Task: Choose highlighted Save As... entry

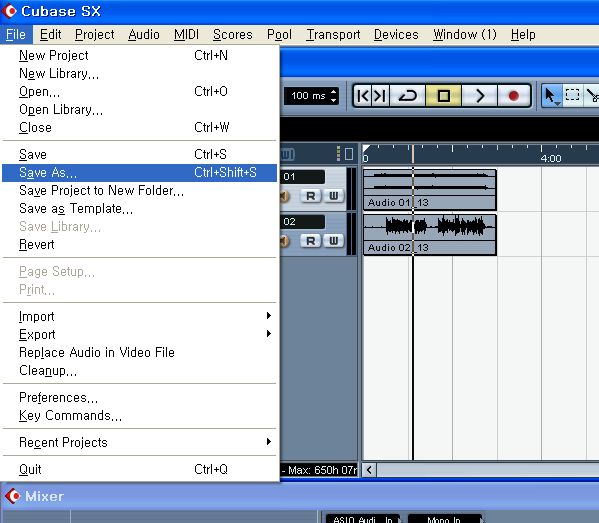Action: (x=139, y=173)
